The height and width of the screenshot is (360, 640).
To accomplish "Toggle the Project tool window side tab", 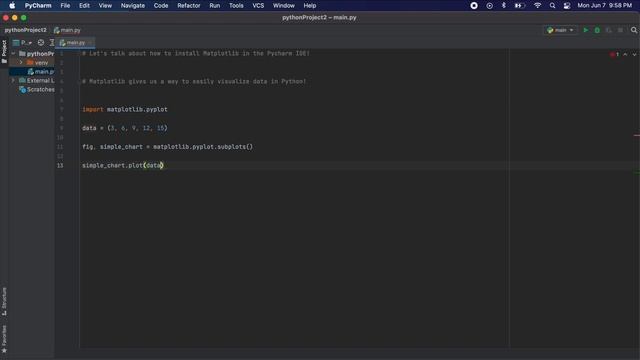I will tap(4, 51).
